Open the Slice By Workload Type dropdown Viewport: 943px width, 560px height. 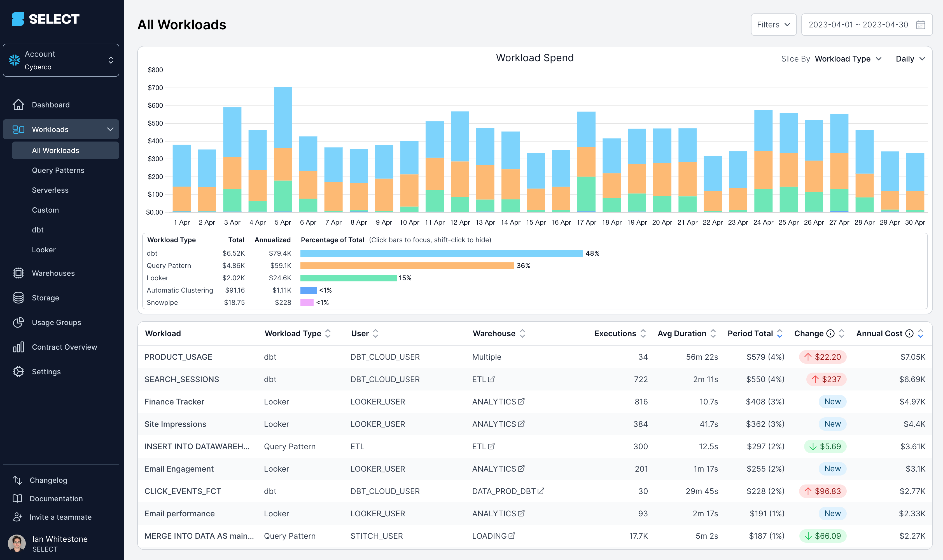pyautogui.click(x=847, y=59)
